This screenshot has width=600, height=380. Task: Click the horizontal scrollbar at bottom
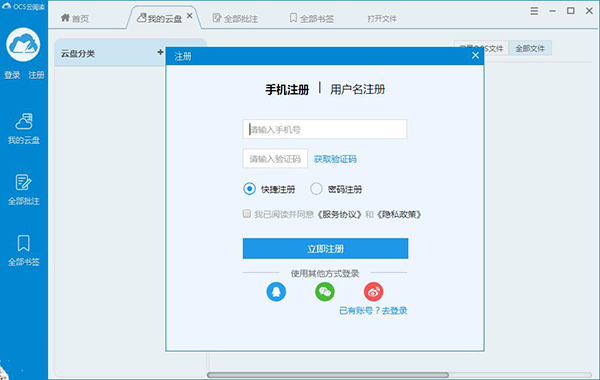[x=328, y=375]
